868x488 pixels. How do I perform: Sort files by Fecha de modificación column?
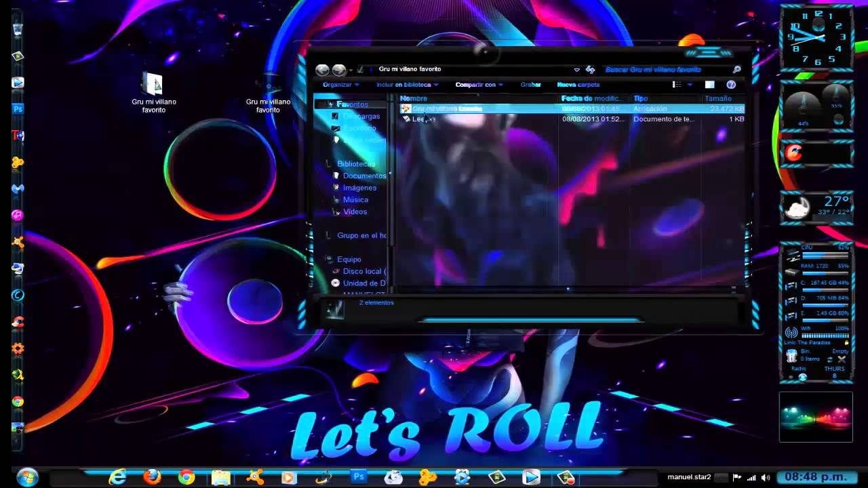coord(594,98)
